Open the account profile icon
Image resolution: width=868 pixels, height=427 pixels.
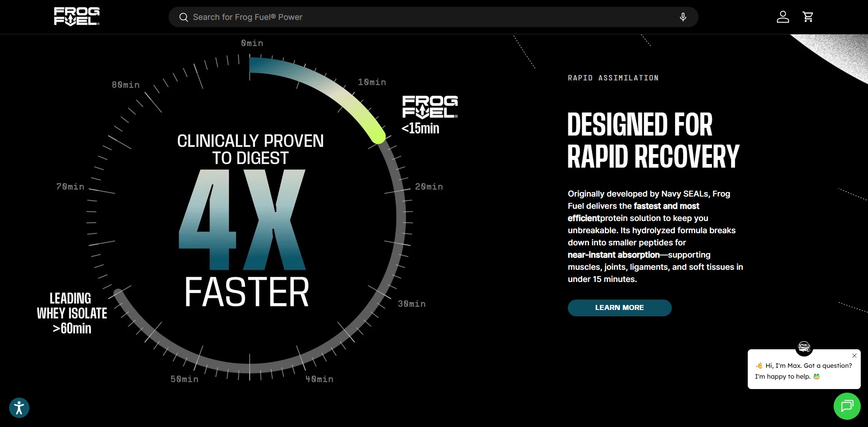coord(783,17)
